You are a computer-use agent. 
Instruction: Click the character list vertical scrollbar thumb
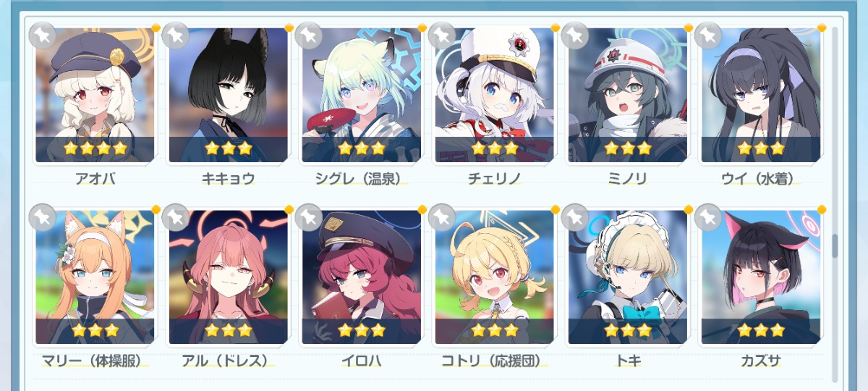pyautogui.click(x=835, y=245)
